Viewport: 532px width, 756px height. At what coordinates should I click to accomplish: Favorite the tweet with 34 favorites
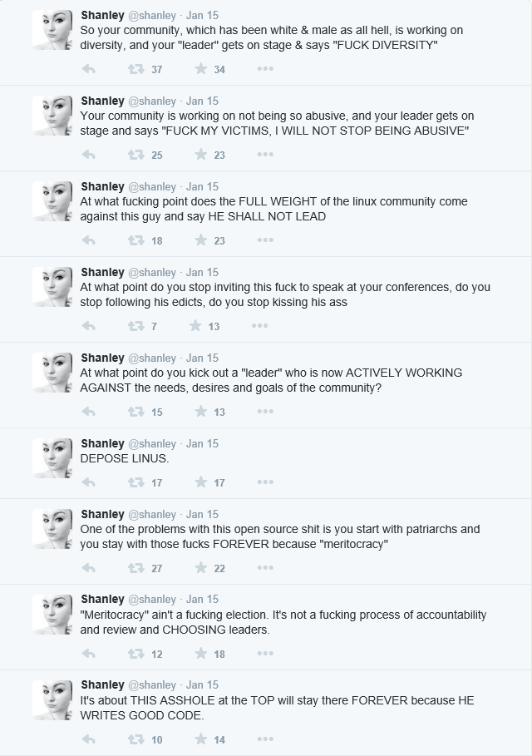tap(201, 69)
